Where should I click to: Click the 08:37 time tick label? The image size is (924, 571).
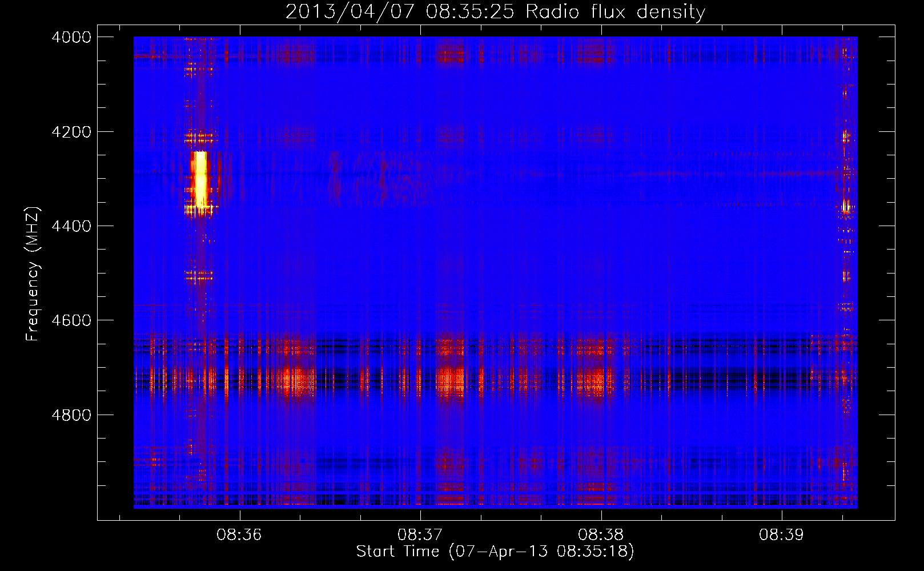coord(420,535)
